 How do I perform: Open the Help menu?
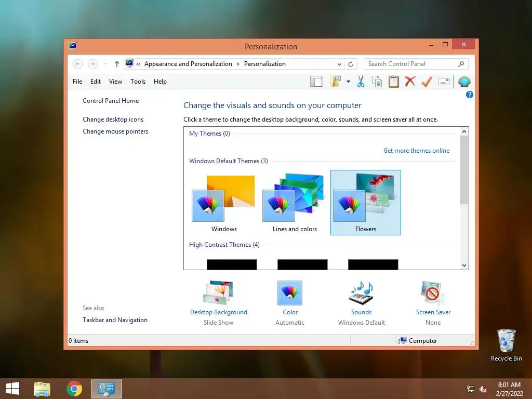point(160,82)
